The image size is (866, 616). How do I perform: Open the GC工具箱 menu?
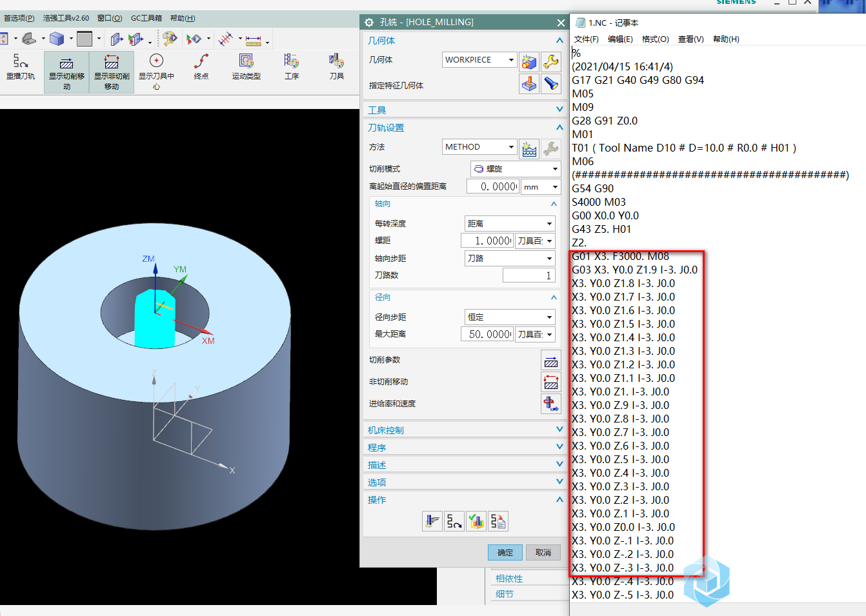point(146,18)
